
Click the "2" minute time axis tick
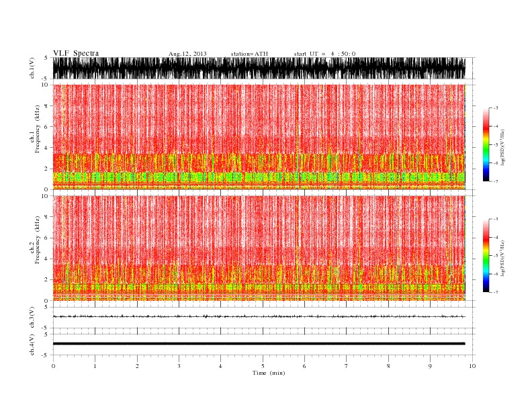coord(137,366)
